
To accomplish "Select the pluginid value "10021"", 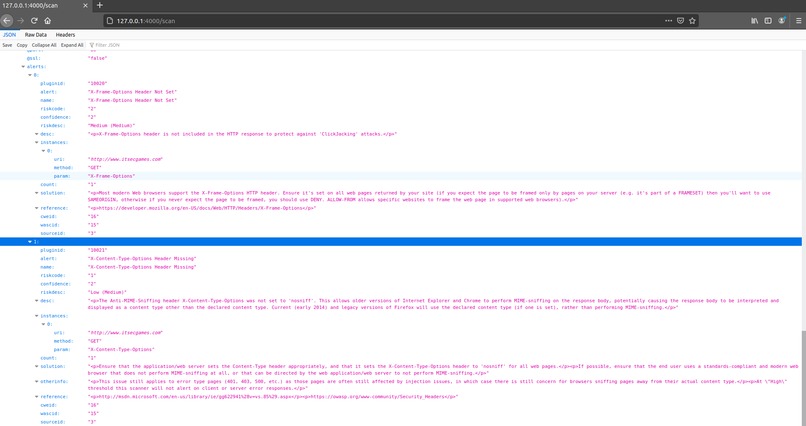I will (x=97, y=250).
